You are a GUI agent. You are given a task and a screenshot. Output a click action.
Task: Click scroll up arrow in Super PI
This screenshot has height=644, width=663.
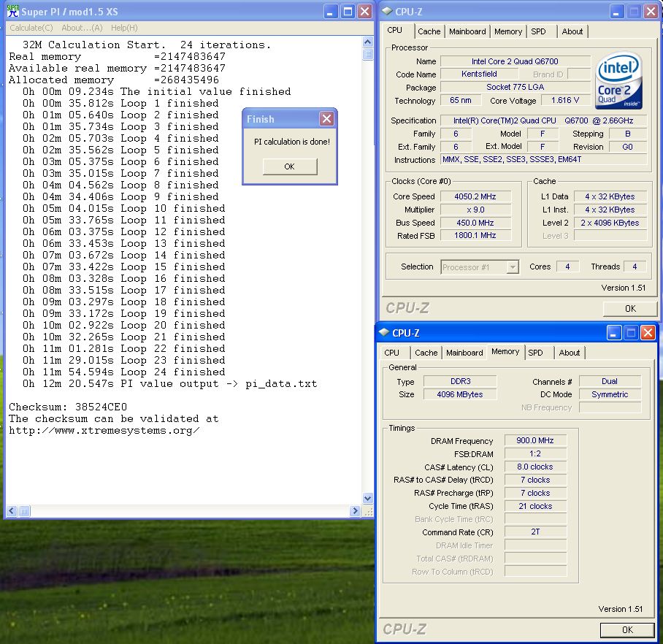coord(367,42)
